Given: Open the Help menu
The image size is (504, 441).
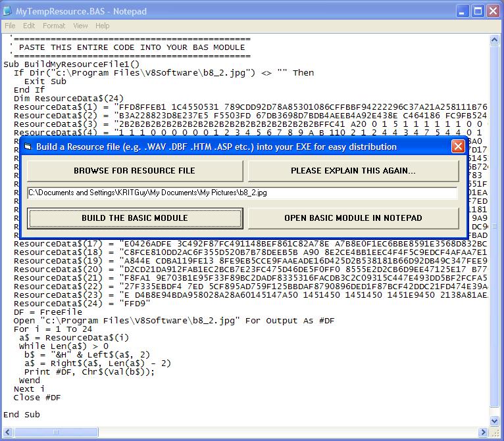Looking at the screenshot, I should pyautogui.click(x=103, y=26).
